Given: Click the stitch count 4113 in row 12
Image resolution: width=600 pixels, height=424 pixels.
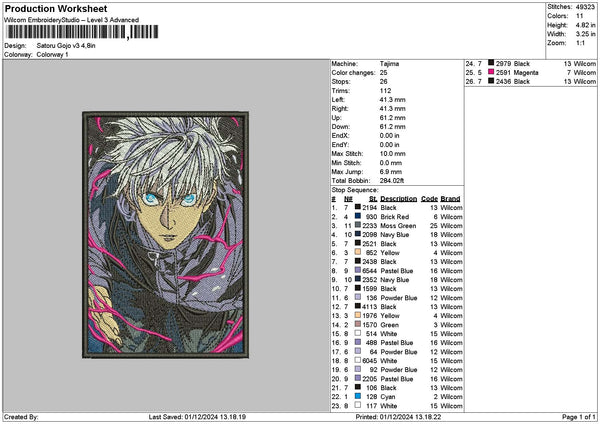Looking at the screenshot, I should [370, 307].
